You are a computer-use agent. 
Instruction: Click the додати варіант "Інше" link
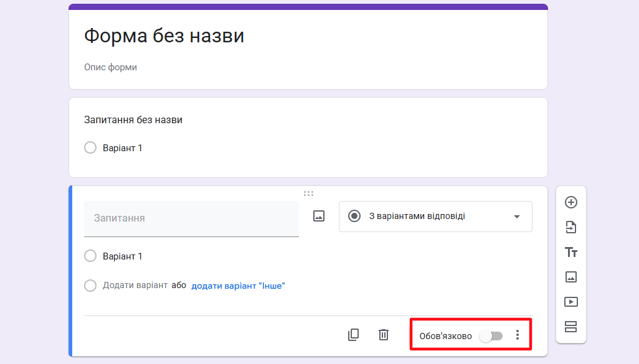pos(238,286)
